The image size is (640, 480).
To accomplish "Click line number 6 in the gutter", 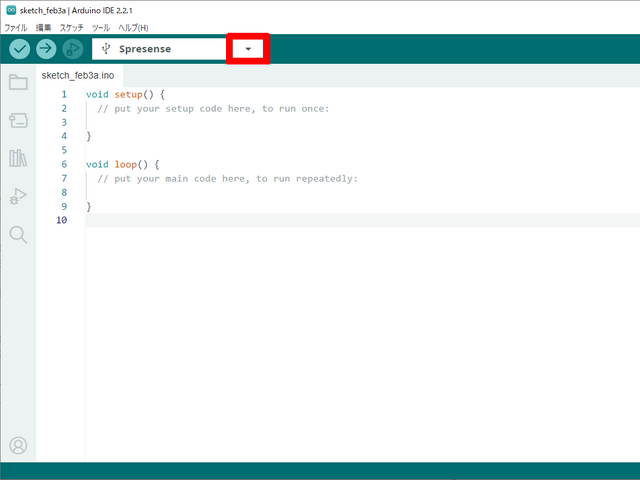I will click(63, 164).
